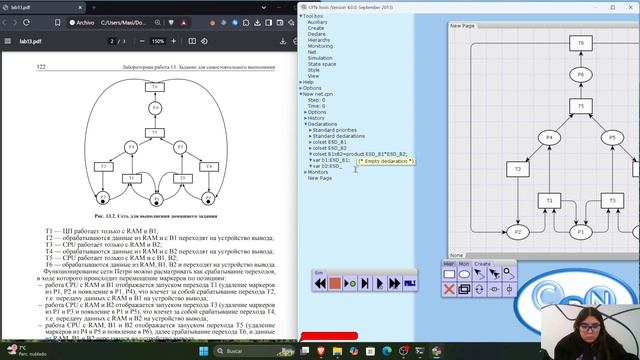Expand Standard priorities declaration
The image size is (640, 360).
tap(310, 130)
